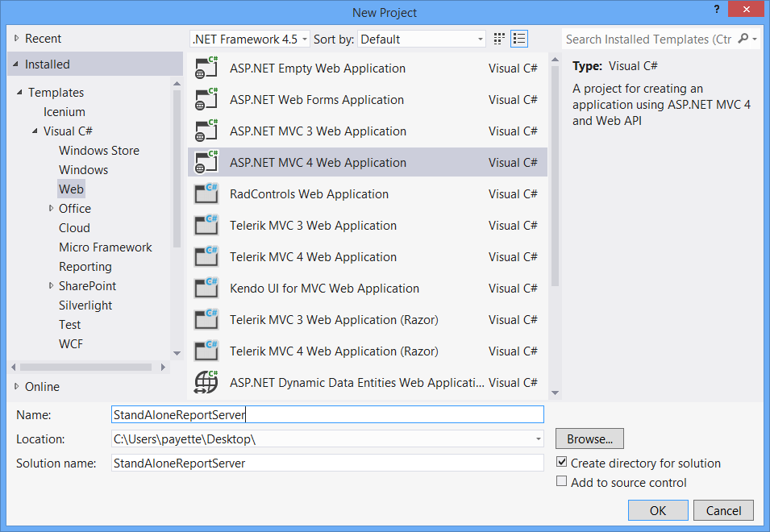
Task: Click the ASP.NET Web Forms Application icon
Action: 206,100
